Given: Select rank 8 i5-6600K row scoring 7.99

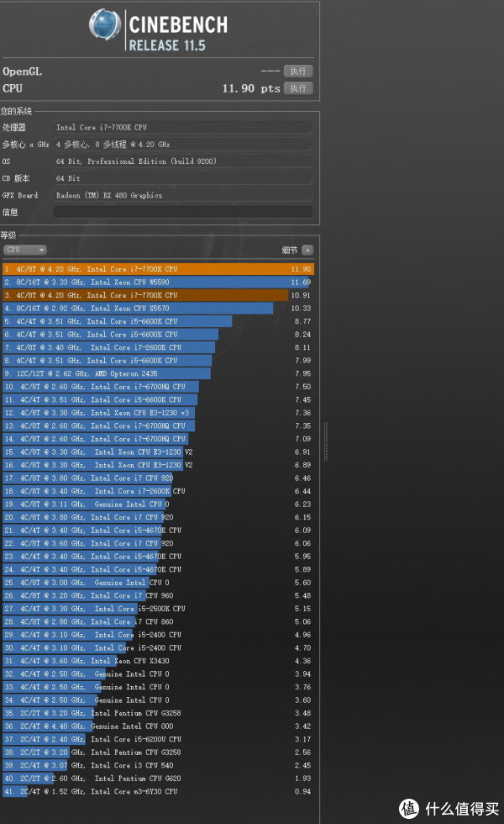Looking at the screenshot, I should point(158,361).
